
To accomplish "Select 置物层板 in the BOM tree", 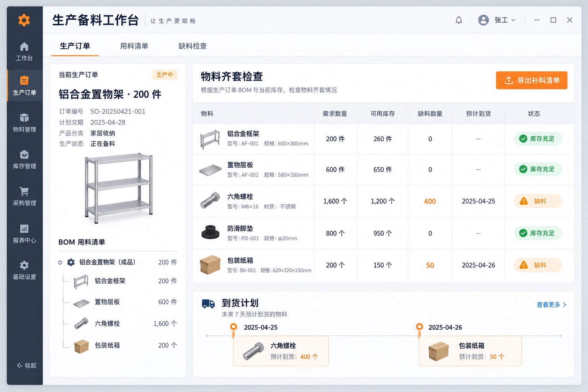I will click(x=120, y=302).
